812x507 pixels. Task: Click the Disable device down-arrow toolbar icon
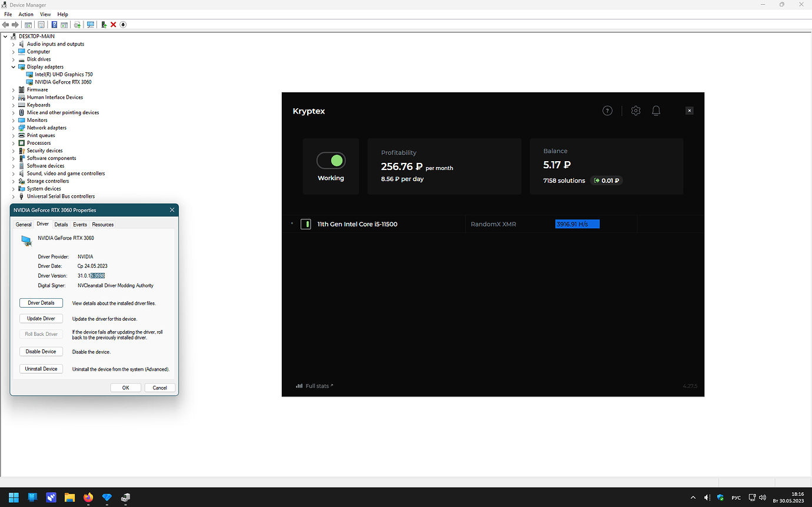[x=123, y=25]
